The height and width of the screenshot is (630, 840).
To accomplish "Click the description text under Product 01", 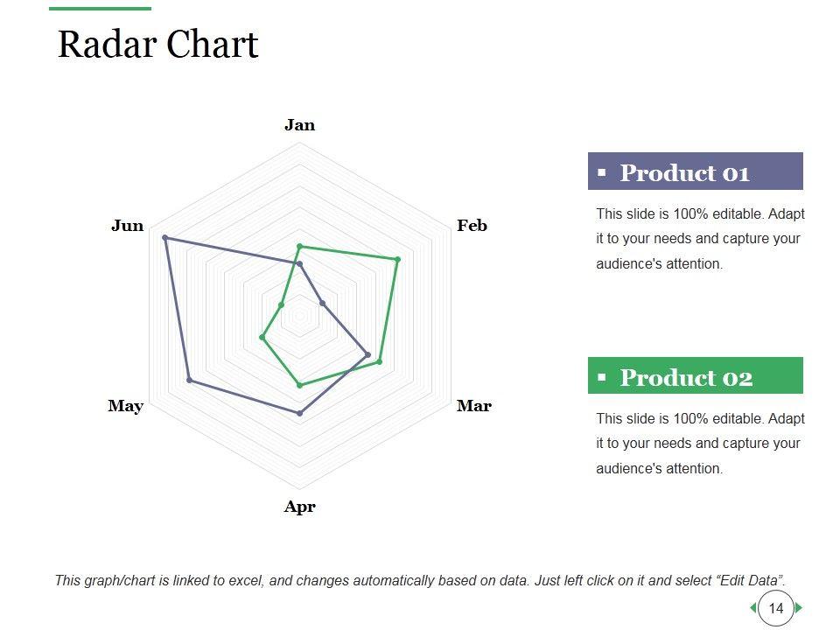I will (x=699, y=239).
